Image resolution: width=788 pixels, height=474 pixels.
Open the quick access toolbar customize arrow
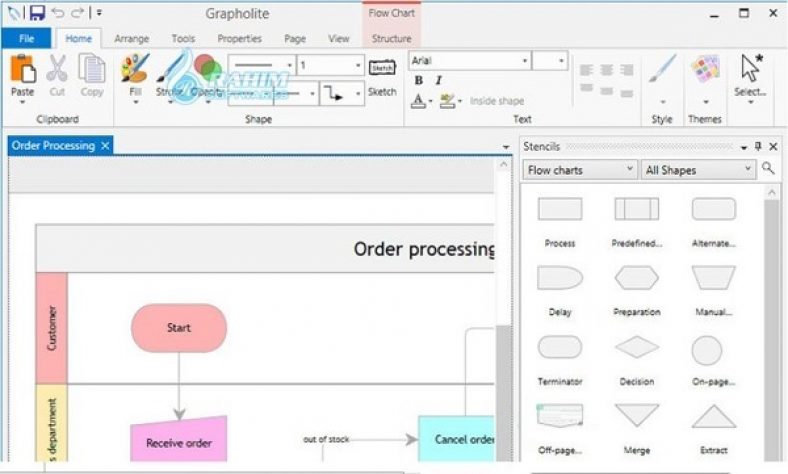99,13
